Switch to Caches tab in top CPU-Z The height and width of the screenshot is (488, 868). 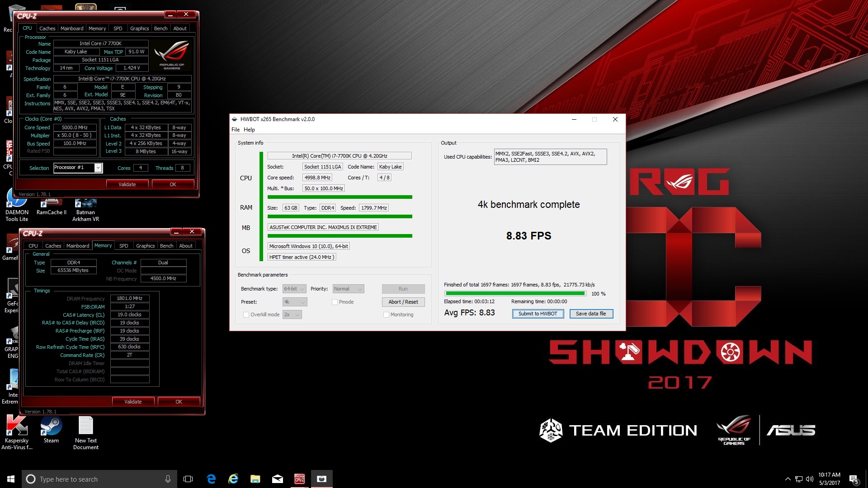[x=47, y=28]
